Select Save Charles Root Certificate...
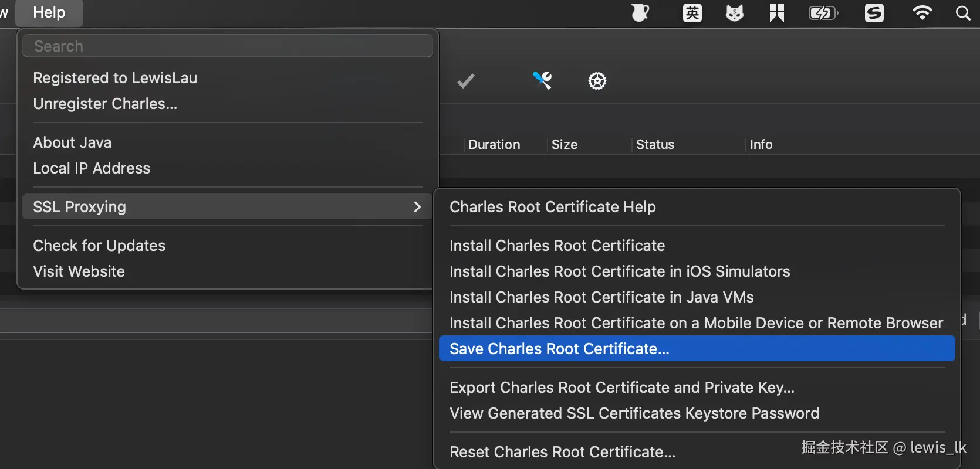This screenshot has height=469, width=980. pos(697,349)
